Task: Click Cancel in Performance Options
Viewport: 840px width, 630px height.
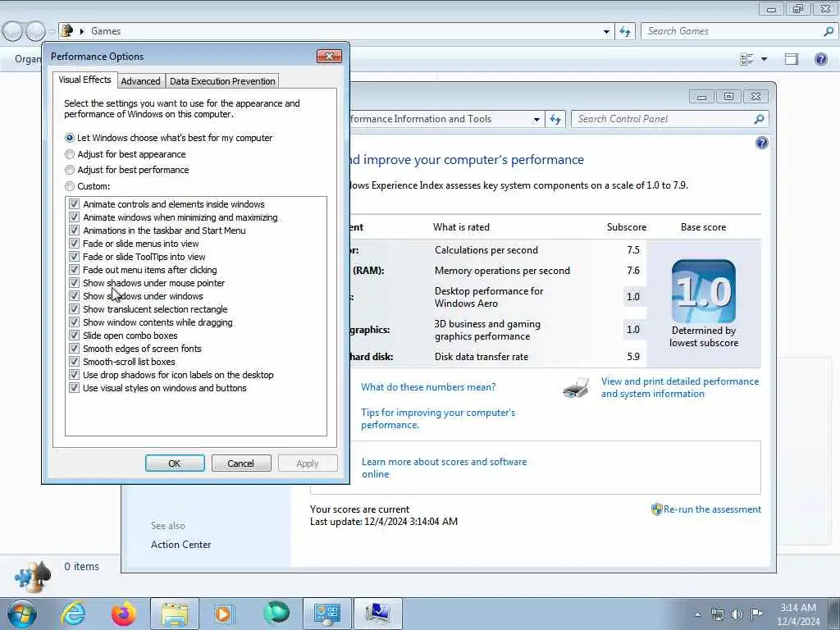Action: [241, 463]
